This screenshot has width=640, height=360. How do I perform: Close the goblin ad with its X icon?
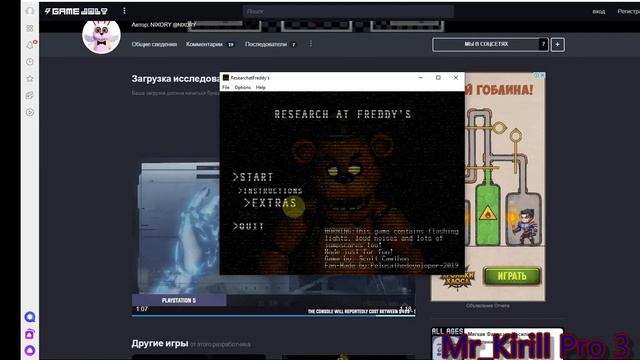pyautogui.click(x=542, y=75)
